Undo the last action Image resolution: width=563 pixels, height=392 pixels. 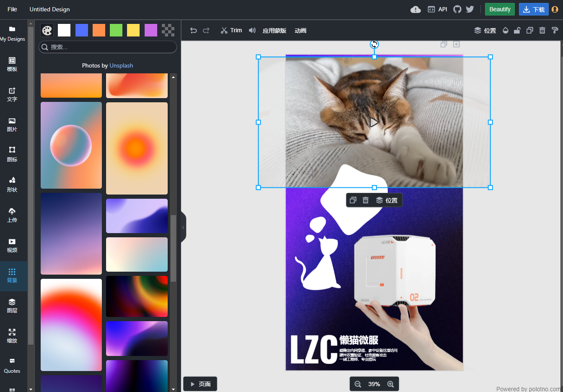coord(193,30)
